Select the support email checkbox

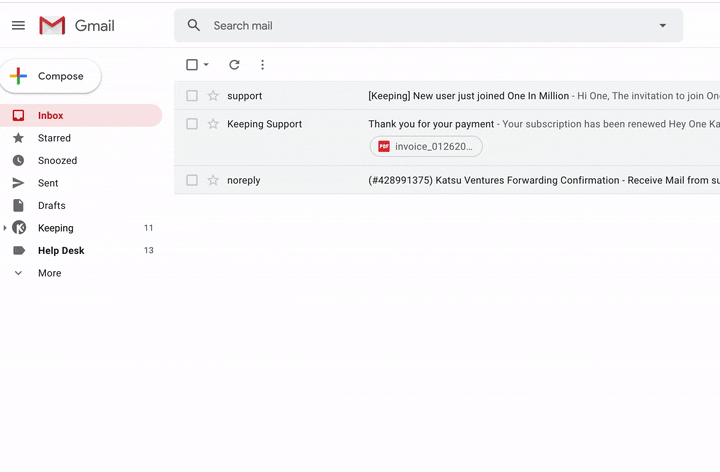pos(192,96)
